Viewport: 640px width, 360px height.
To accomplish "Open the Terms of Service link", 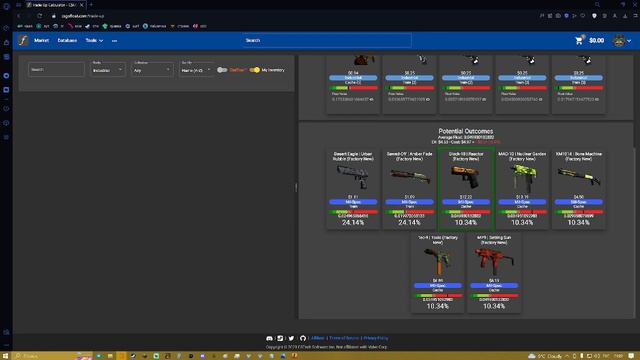I will point(344,338).
